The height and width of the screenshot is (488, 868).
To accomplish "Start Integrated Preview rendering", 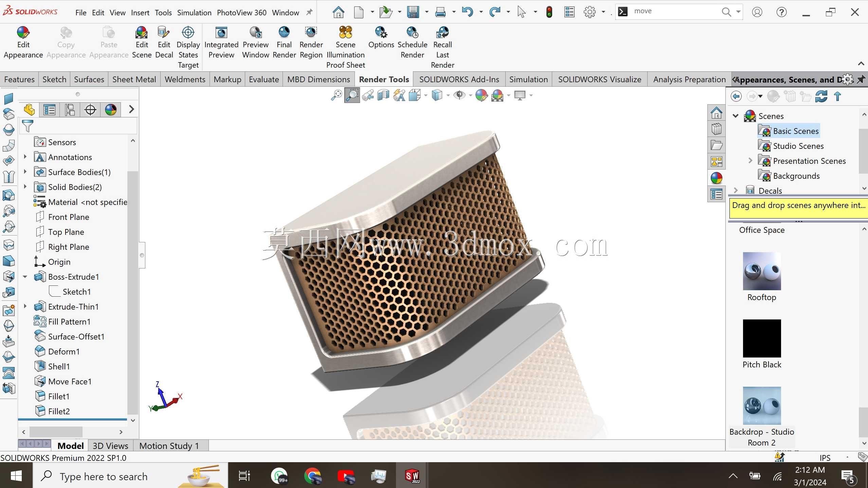I will (221, 42).
